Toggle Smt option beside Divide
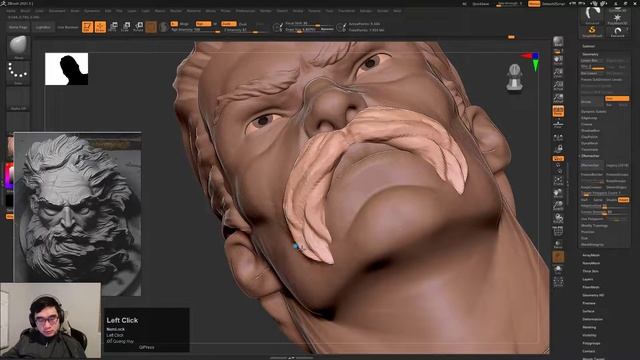This screenshot has width=640, height=360. point(617,99)
